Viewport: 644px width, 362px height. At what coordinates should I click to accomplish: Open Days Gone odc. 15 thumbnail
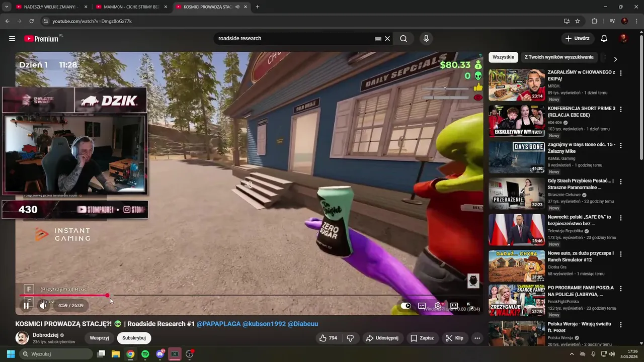coord(517,157)
